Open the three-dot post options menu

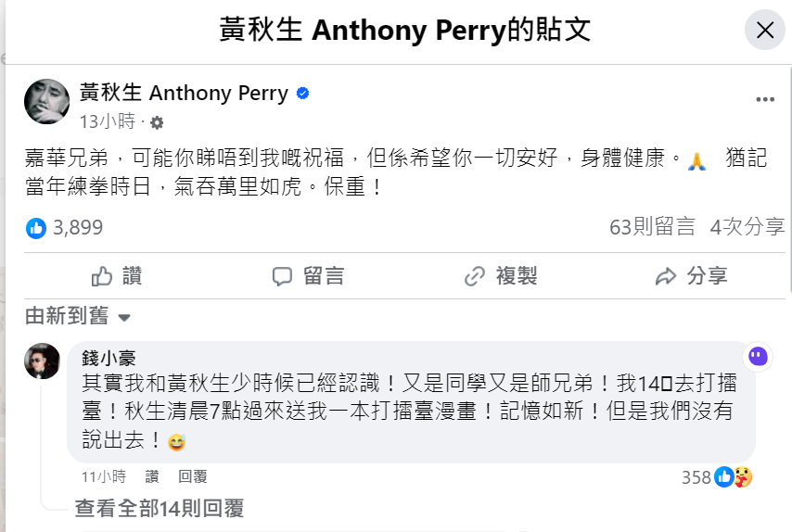[764, 99]
